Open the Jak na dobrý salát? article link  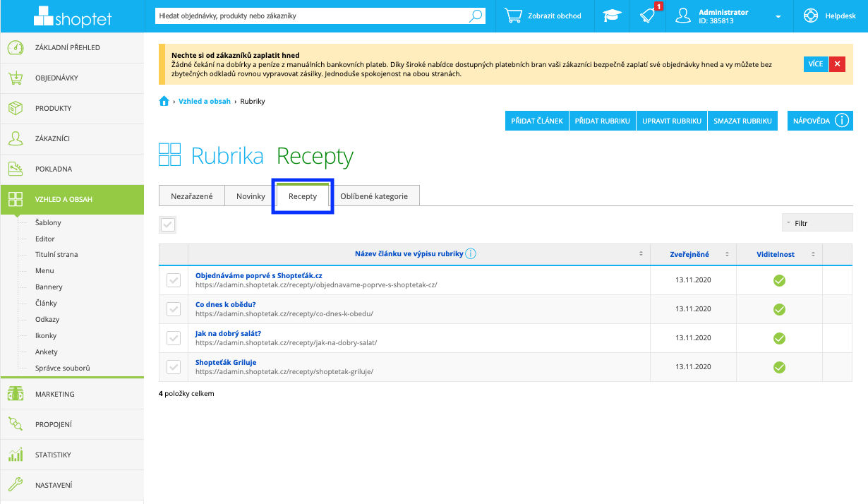tap(228, 333)
